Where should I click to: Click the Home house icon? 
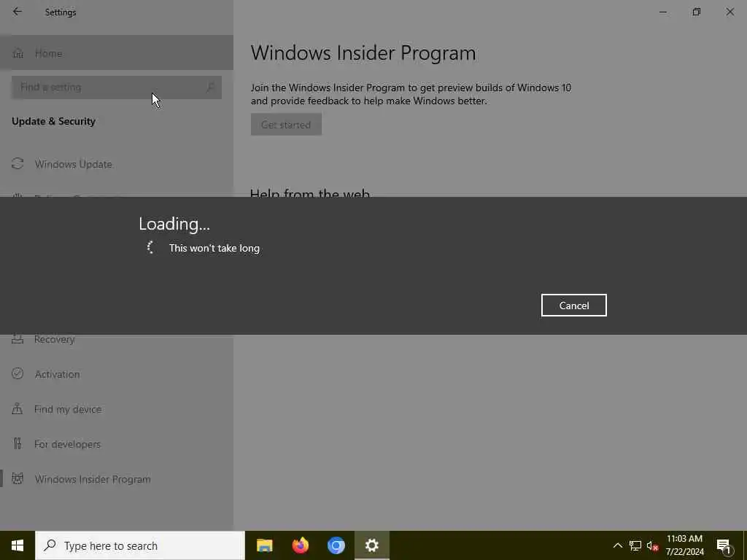tap(18, 53)
